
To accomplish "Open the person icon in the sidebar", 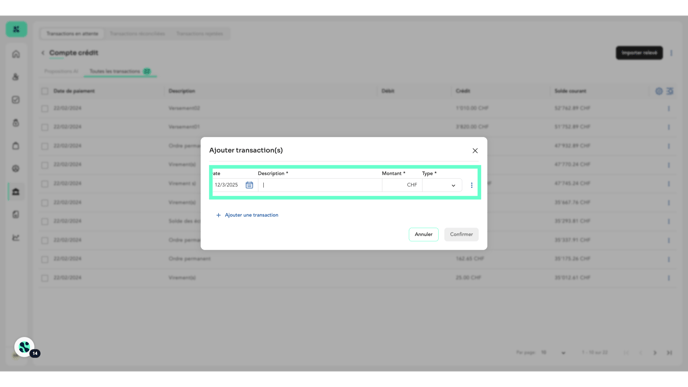I will click(16, 77).
